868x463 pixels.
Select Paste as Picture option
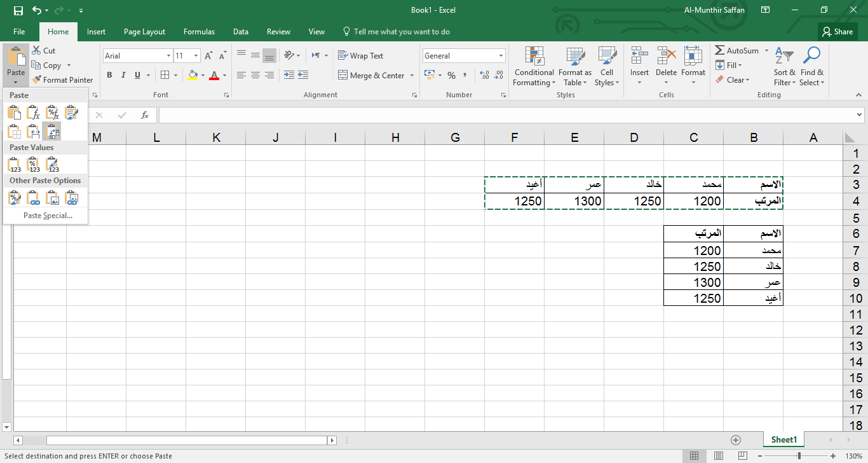click(x=53, y=198)
